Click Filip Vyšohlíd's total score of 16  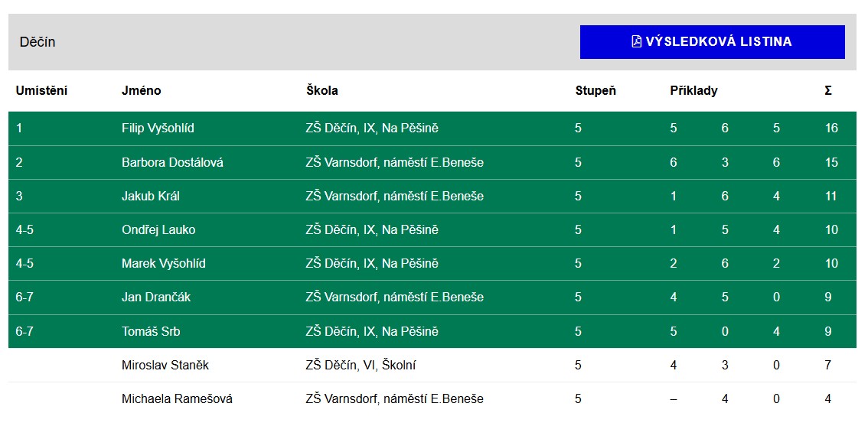831,128
